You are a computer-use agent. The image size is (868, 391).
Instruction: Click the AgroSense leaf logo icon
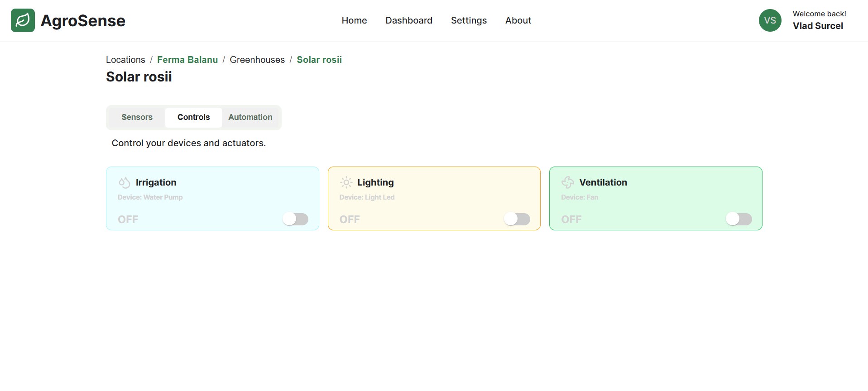coord(23,20)
